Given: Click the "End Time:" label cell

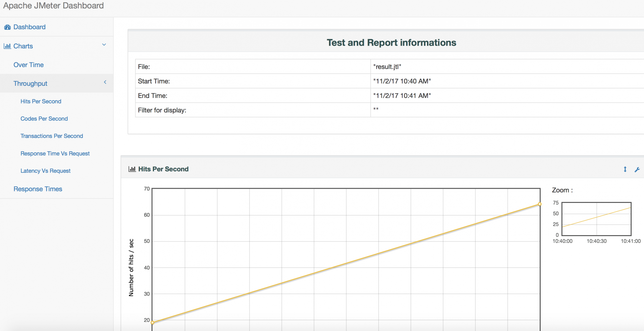Looking at the screenshot, I should coord(253,96).
